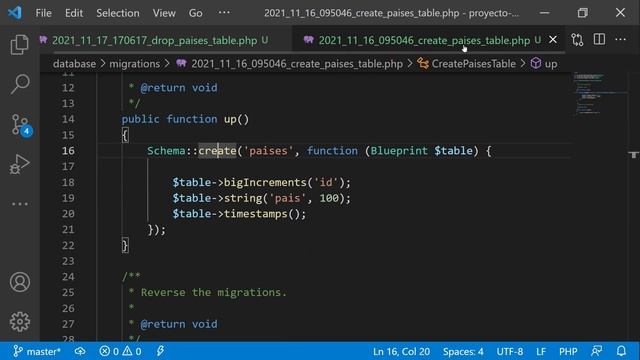Image resolution: width=640 pixels, height=360 pixels.
Task: Open View menu
Action: pyautogui.click(x=164, y=13)
